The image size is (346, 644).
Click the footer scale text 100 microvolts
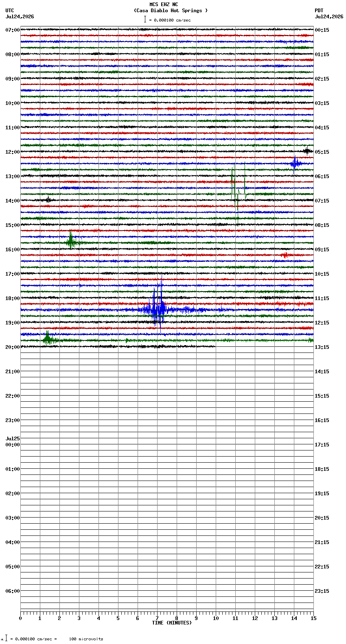(86, 639)
